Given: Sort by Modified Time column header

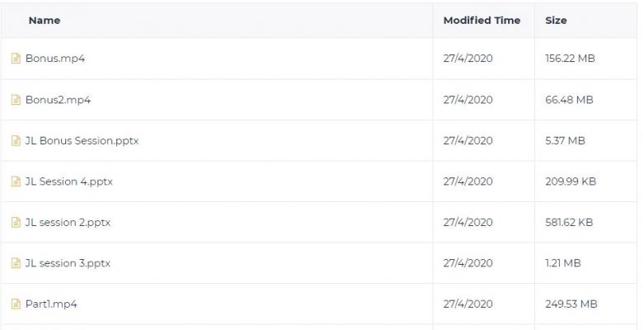Looking at the screenshot, I should [x=482, y=20].
